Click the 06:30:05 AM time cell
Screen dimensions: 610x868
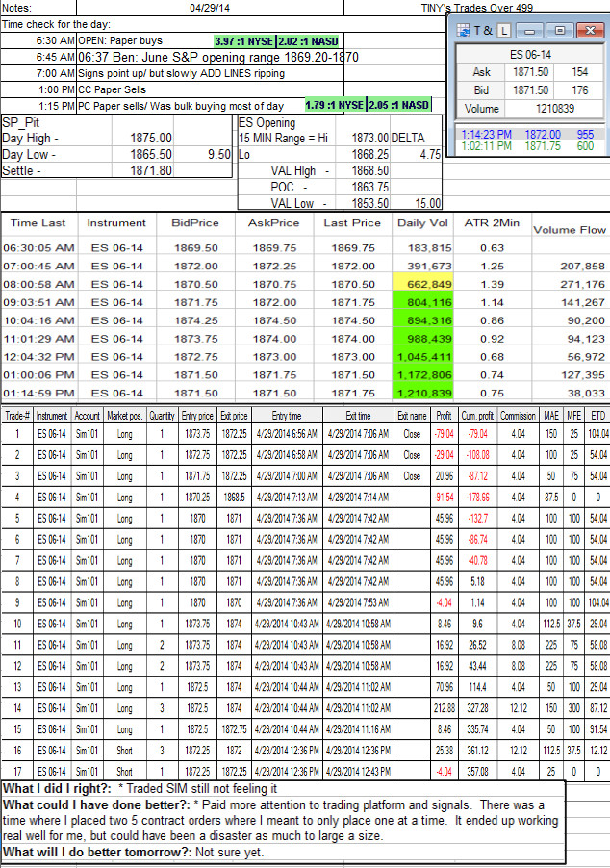[x=38, y=248]
